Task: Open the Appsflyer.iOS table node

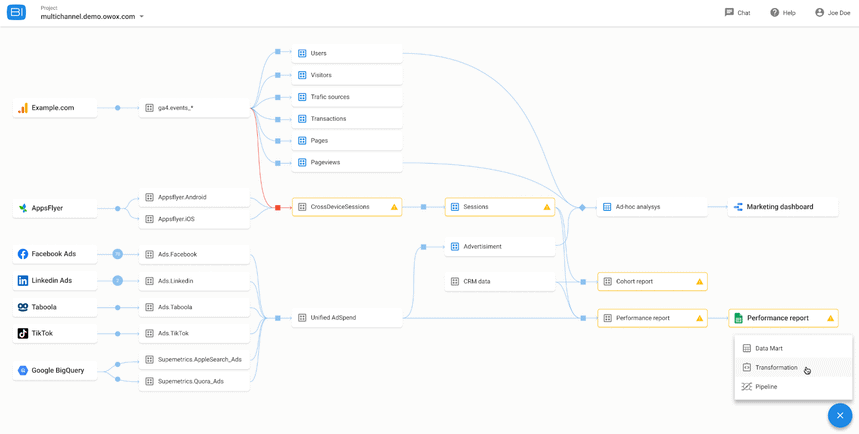Action: click(x=194, y=219)
